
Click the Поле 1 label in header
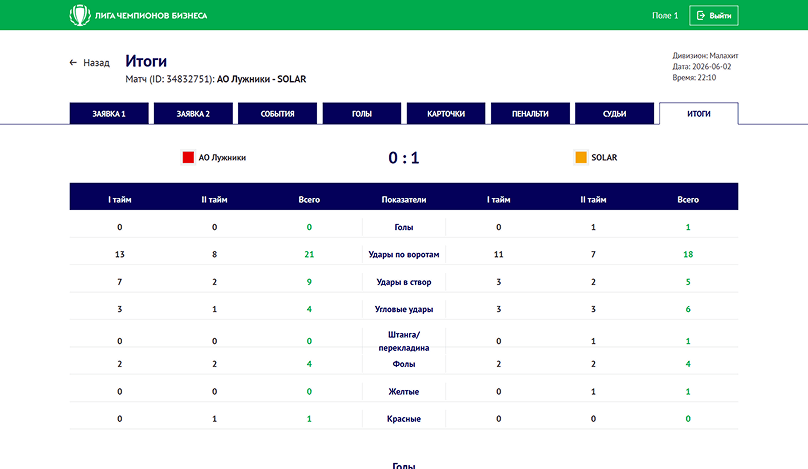tap(665, 15)
